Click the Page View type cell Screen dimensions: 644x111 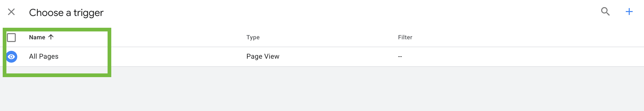(x=262, y=56)
